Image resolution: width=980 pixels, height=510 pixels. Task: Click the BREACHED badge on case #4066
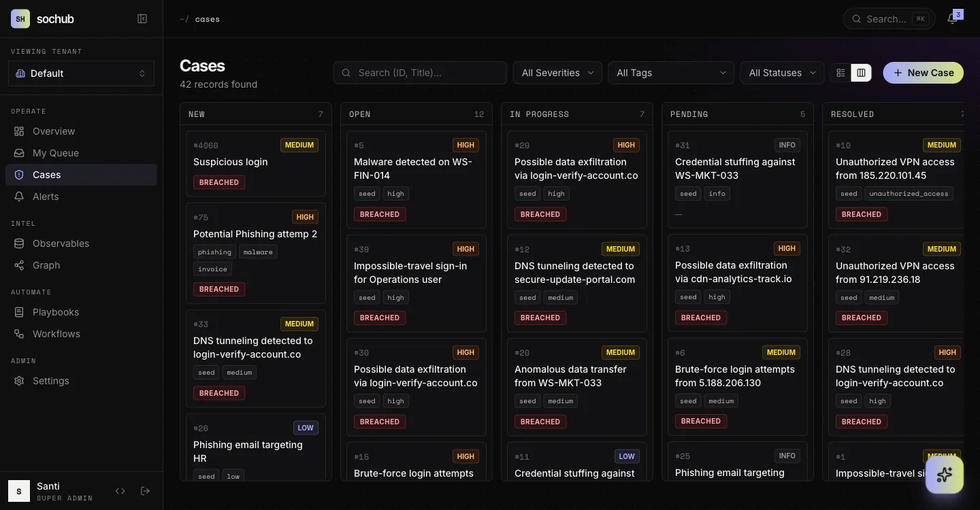tap(219, 182)
